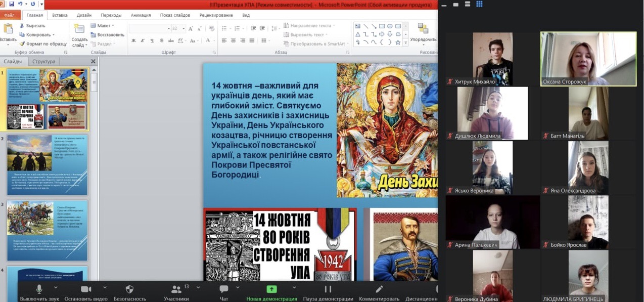Justify the paragraph text
The height and width of the screenshot is (302, 644).
tap(252, 40)
